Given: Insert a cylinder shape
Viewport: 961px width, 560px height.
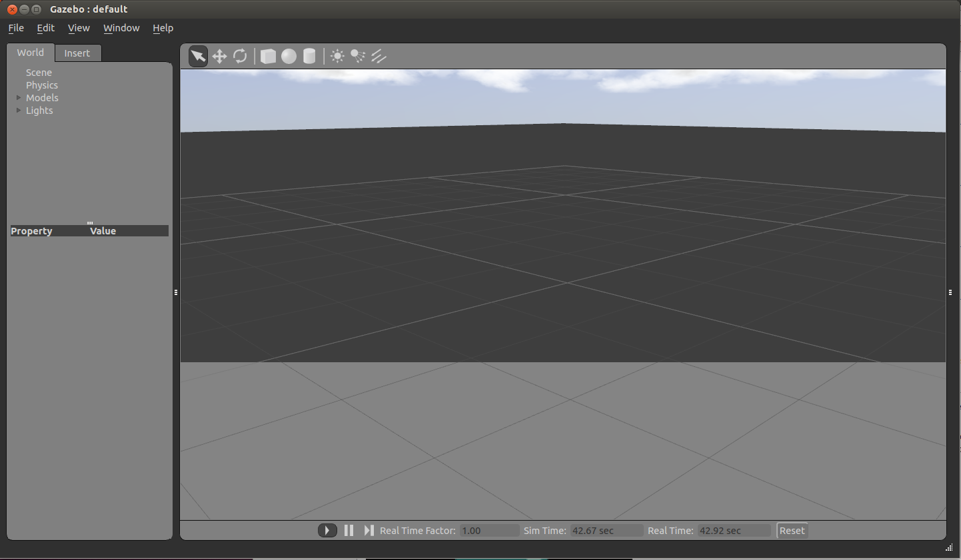Looking at the screenshot, I should pyautogui.click(x=309, y=57).
